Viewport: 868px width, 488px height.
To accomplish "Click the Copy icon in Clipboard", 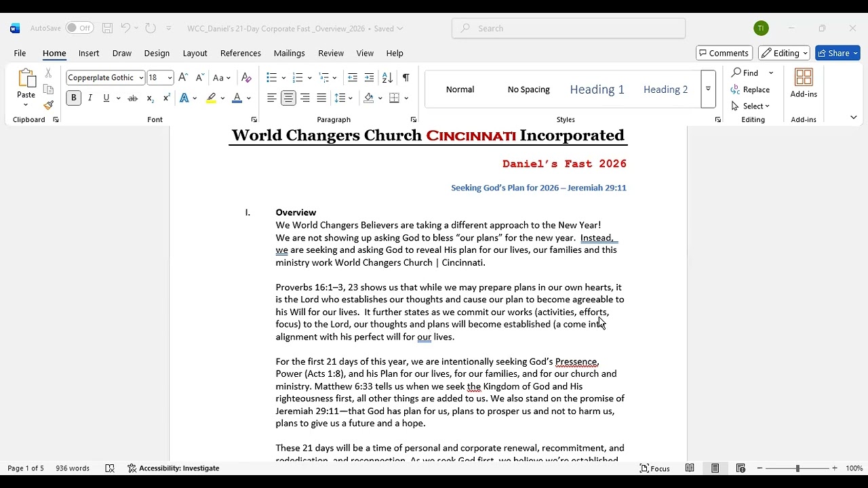I will (48, 89).
